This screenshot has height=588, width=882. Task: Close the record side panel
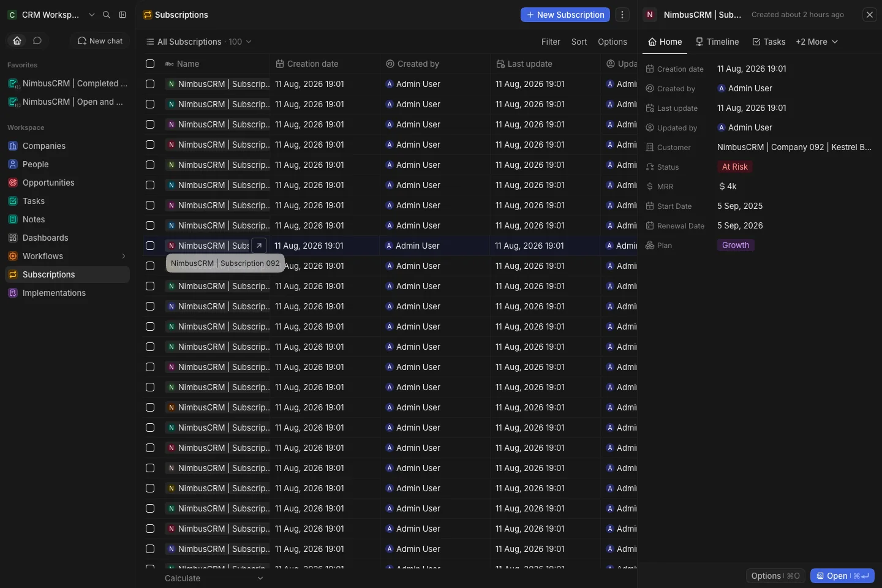click(870, 15)
